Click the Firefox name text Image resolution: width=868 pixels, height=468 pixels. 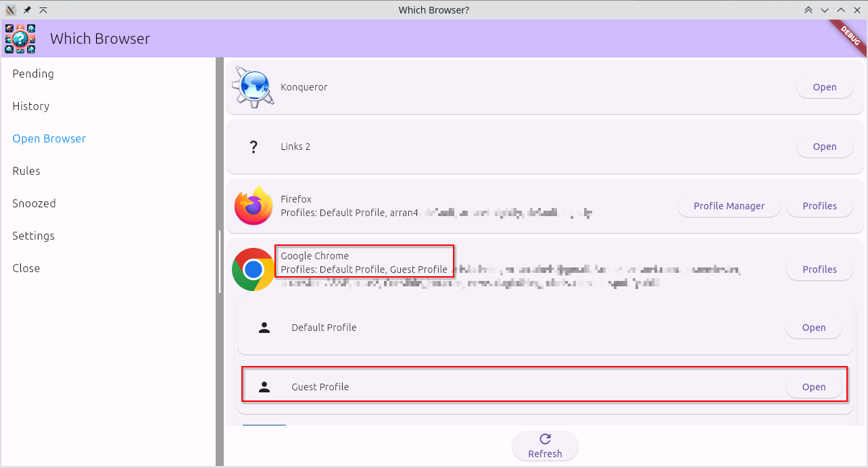click(x=296, y=199)
